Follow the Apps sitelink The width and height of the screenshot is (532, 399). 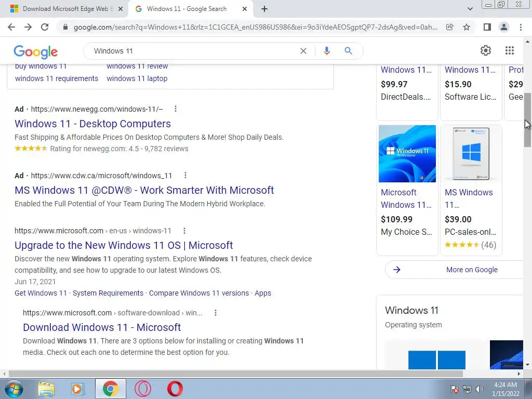(x=263, y=293)
